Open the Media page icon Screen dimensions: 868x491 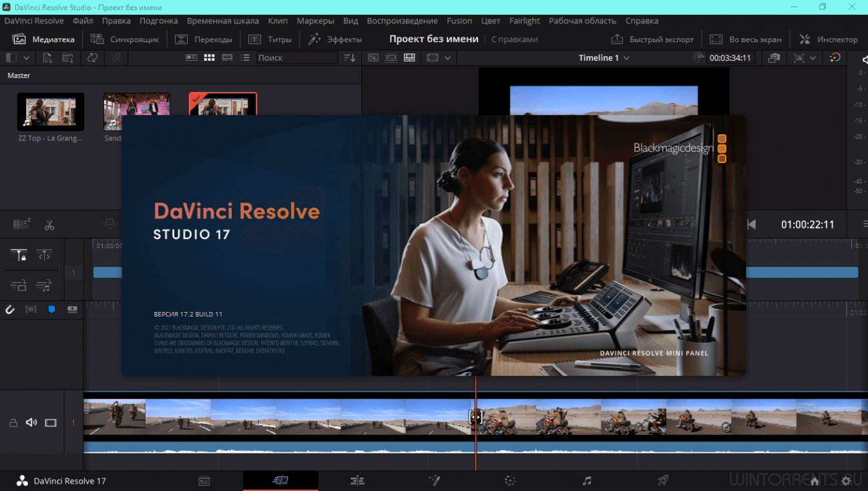[204, 481]
